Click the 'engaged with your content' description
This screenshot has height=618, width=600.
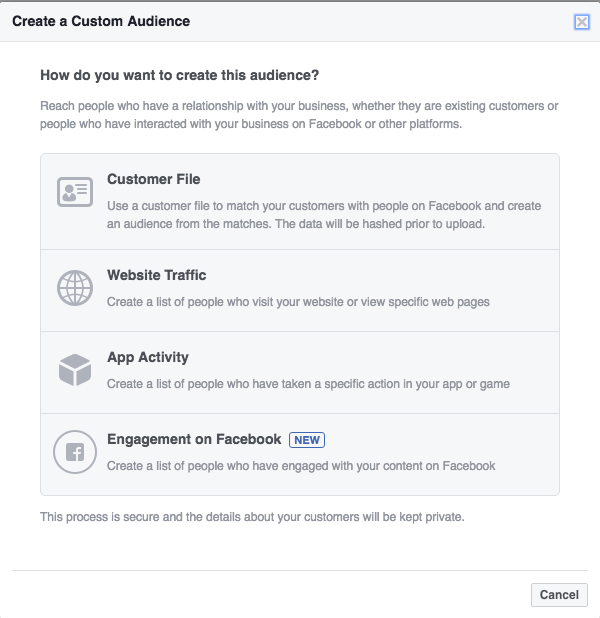301,466
